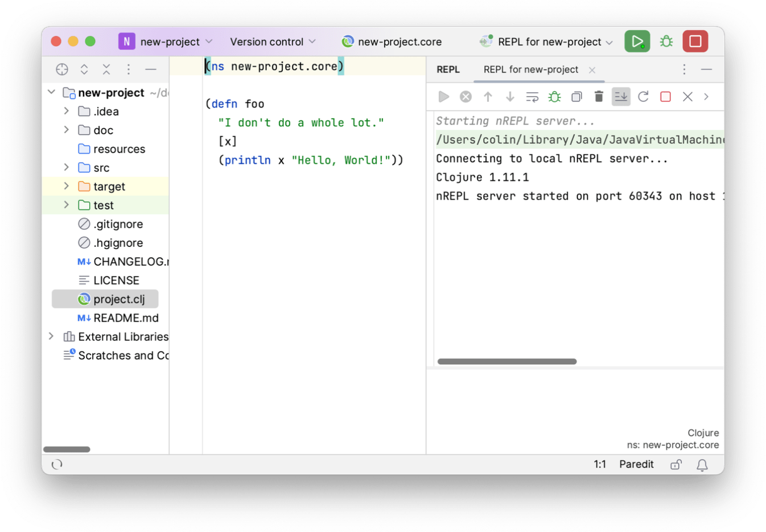
Task: Toggle the read-only lock in the status bar
Action: [676, 465]
